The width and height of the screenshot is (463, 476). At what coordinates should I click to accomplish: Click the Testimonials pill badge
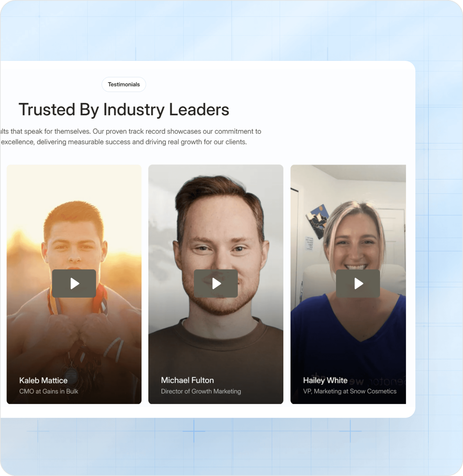[x=124, y=84]
